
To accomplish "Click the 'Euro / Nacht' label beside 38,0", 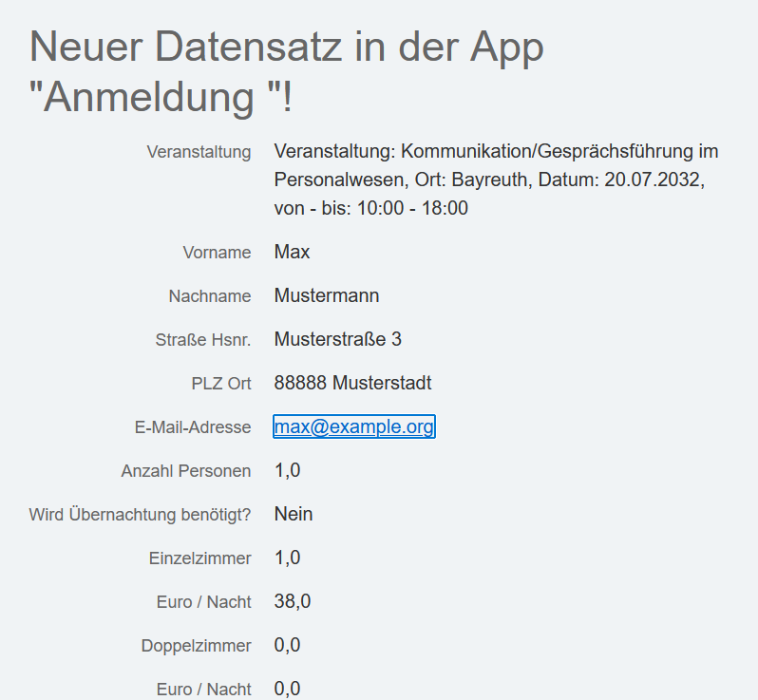I will [204, 602].
